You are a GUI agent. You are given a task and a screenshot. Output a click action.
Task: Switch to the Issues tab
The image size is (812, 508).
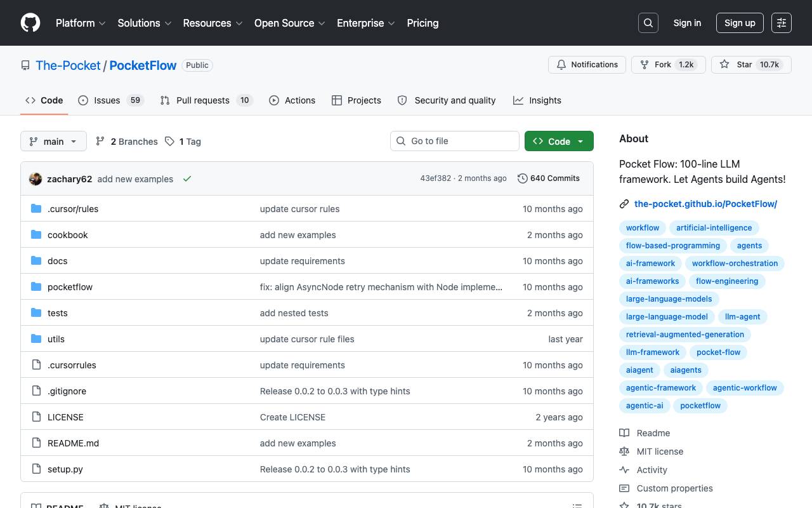tap(111, 100)
